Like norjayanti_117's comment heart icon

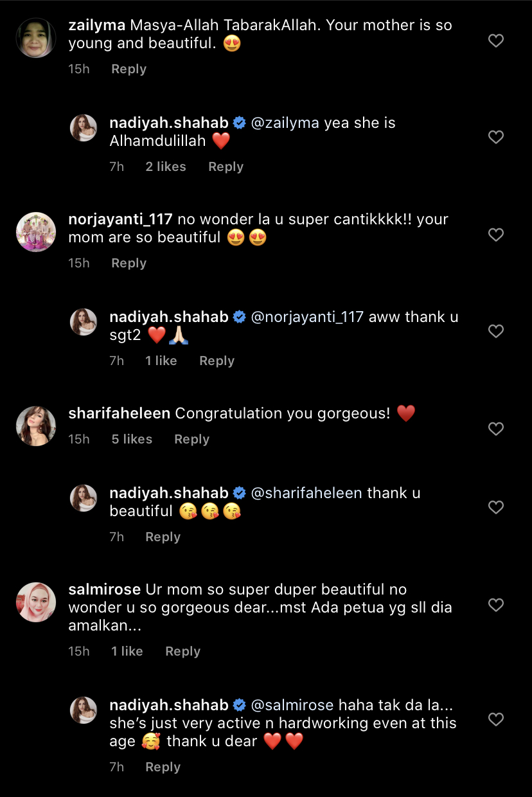tap(495, 235)
